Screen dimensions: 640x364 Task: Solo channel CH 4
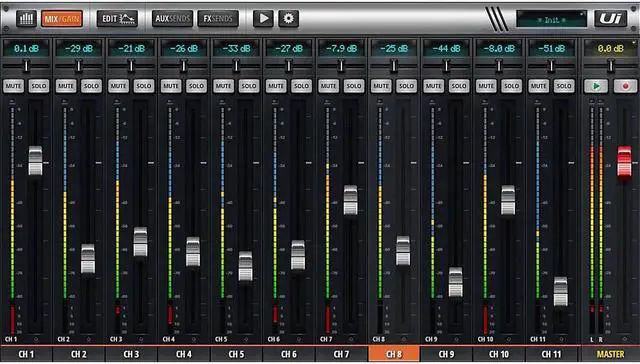(x=196, y=86)
